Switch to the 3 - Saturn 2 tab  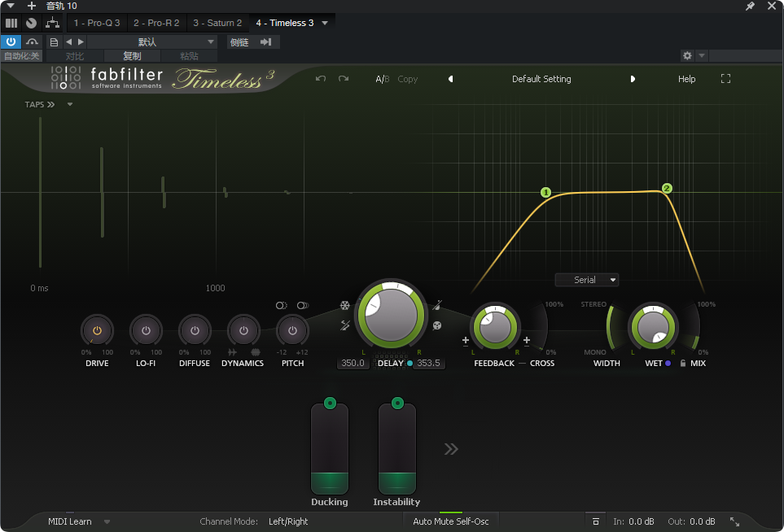coord(217,23)
